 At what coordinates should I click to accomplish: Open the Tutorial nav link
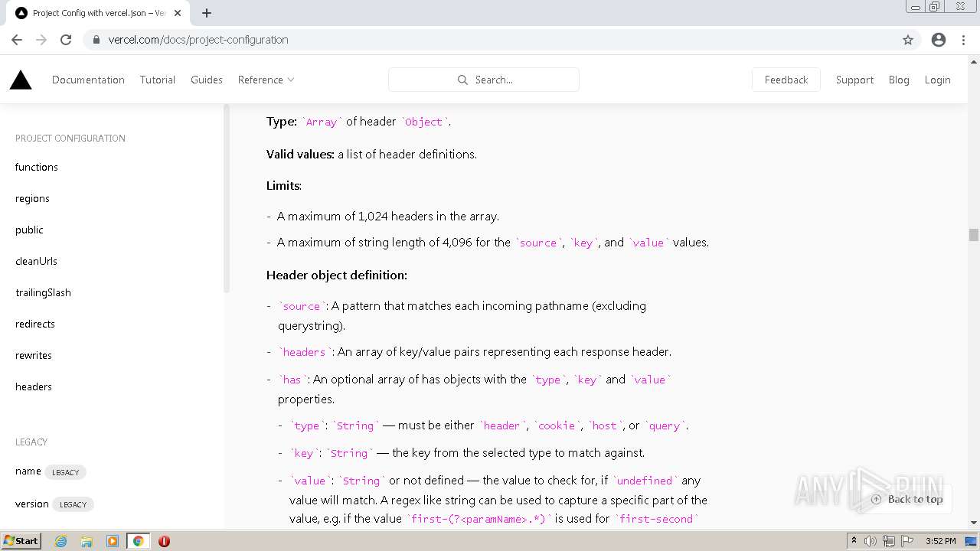tap(158, 80)
